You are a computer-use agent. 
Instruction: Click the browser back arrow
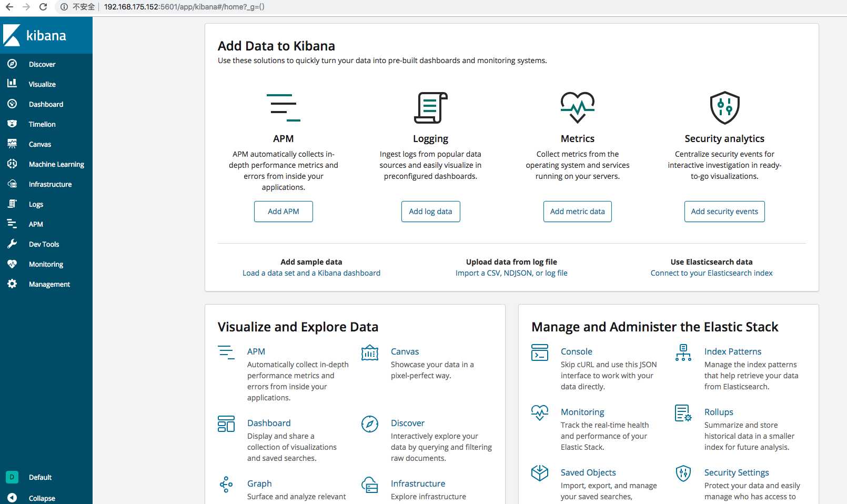(9, 7)
